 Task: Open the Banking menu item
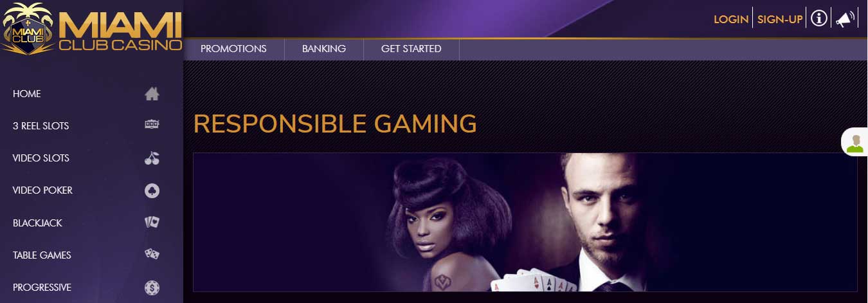point(324,49)
